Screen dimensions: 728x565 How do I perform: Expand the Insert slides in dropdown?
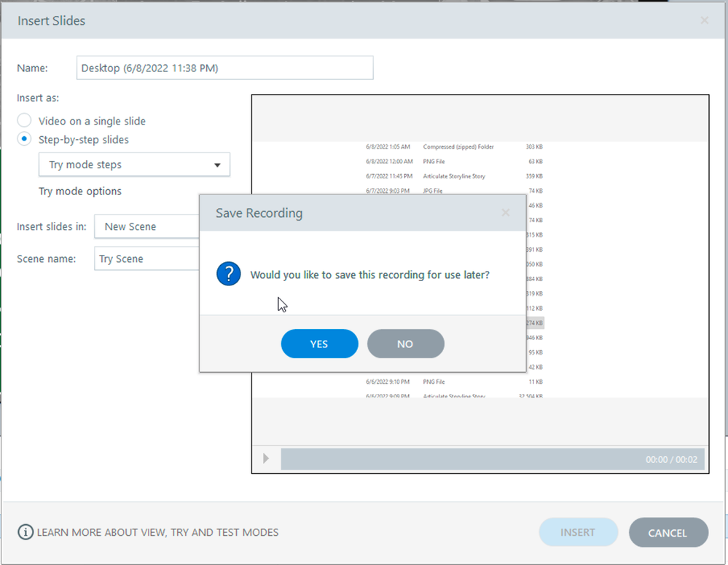[x=147, y=226]
